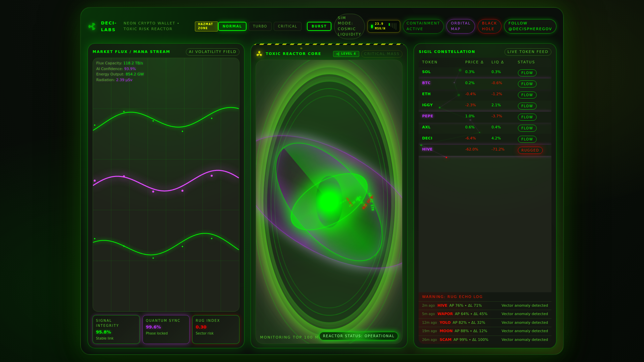Viewport: 644px width, 362px height.
Task: Click the radiation meter 23.9 mSv/h indicator
Action: point(384,26)
